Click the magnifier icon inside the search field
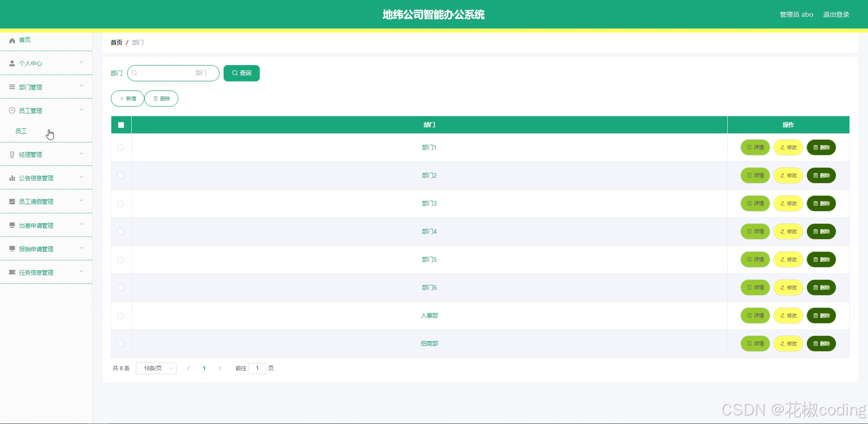 [134, 73]
